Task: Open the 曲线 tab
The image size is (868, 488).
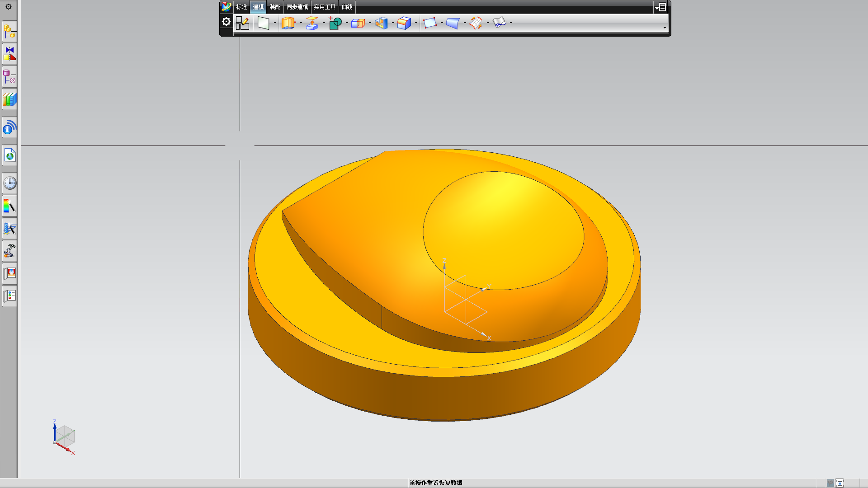Action: click(347, 7)
